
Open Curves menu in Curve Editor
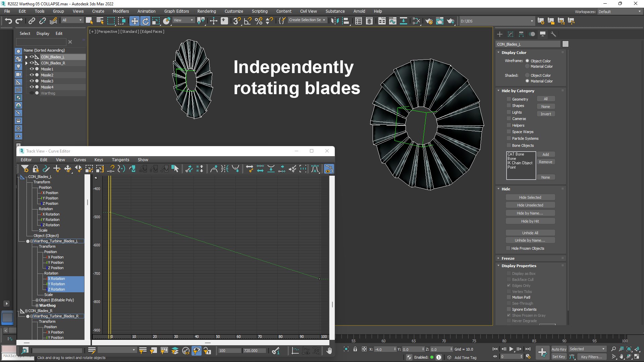click(x=80, y=160)
